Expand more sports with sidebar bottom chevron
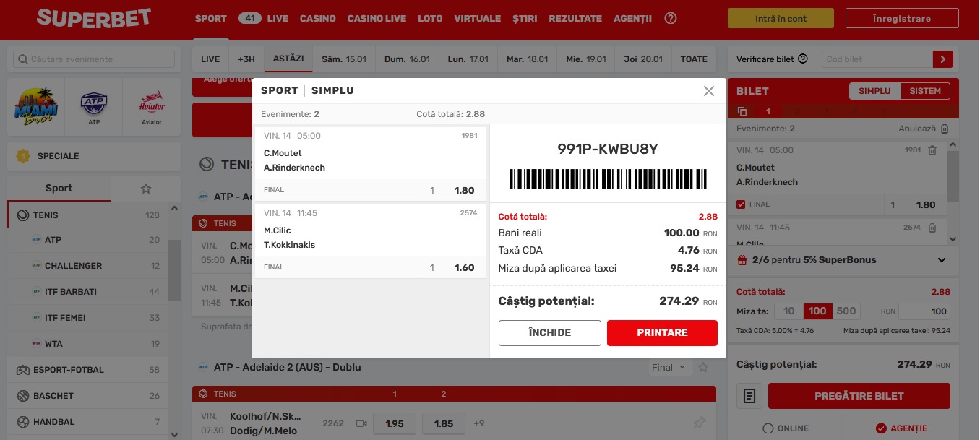980x440 pixels. (174, 434)
